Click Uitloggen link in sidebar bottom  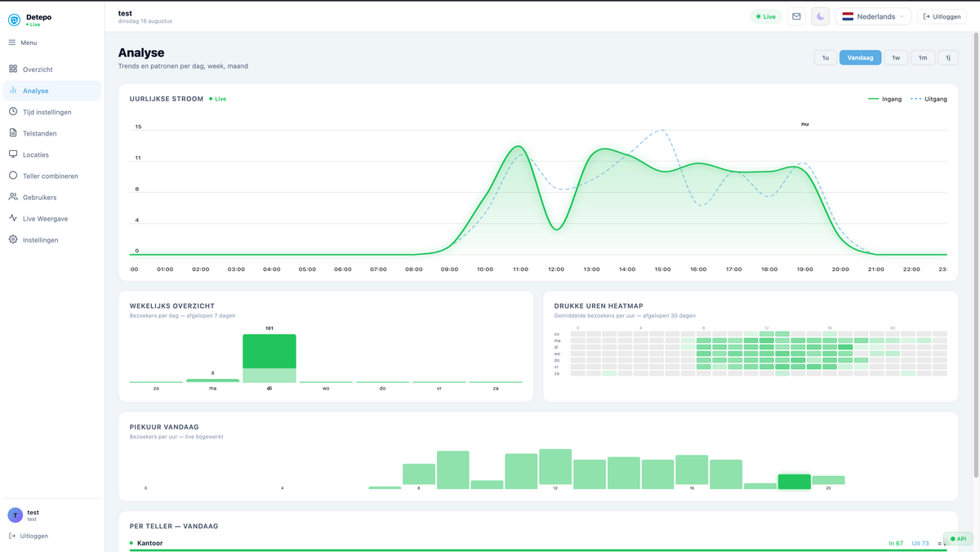29,536
